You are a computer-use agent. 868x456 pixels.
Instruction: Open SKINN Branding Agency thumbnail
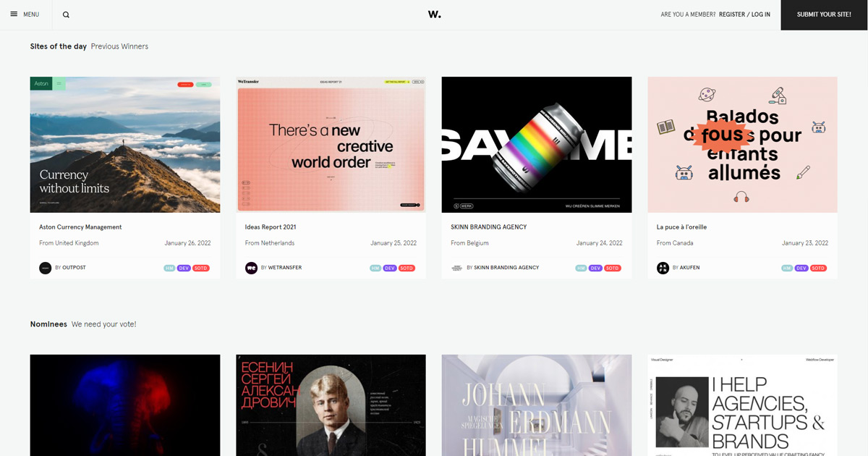pos(537,145)
